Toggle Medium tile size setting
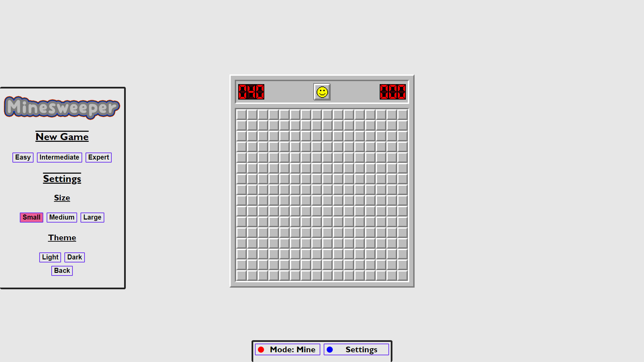 tap(61, 217)
